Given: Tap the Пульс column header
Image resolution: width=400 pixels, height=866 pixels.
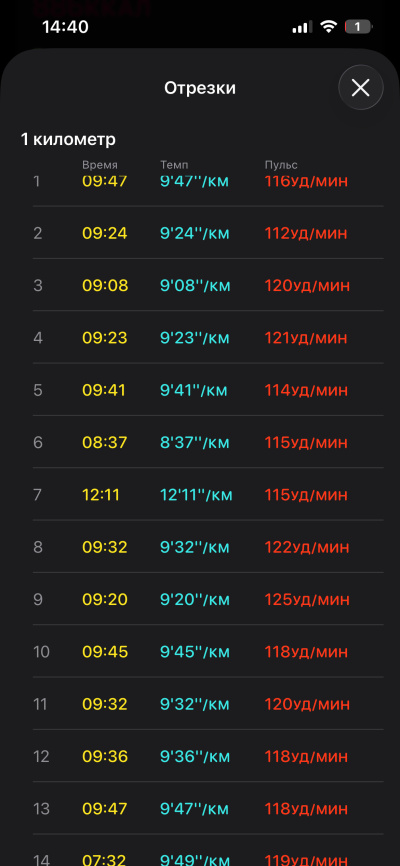Looking at the screenshot, I should (281, 165).
